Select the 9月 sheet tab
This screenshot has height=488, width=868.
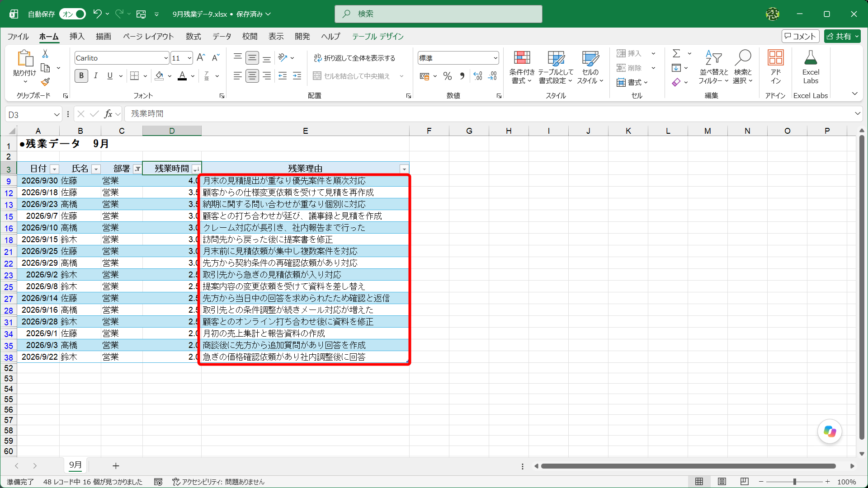tap(75, 465)
